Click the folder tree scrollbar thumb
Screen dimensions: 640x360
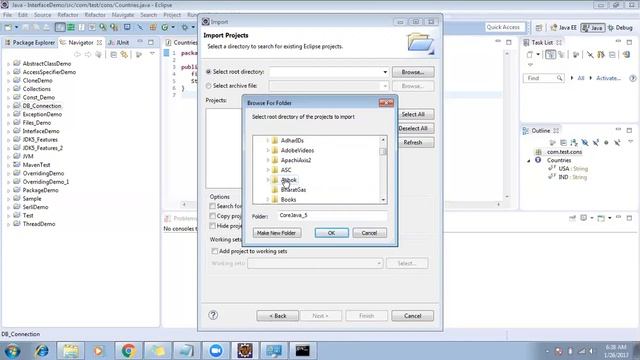pyautogui.click(x=383, y=151)
